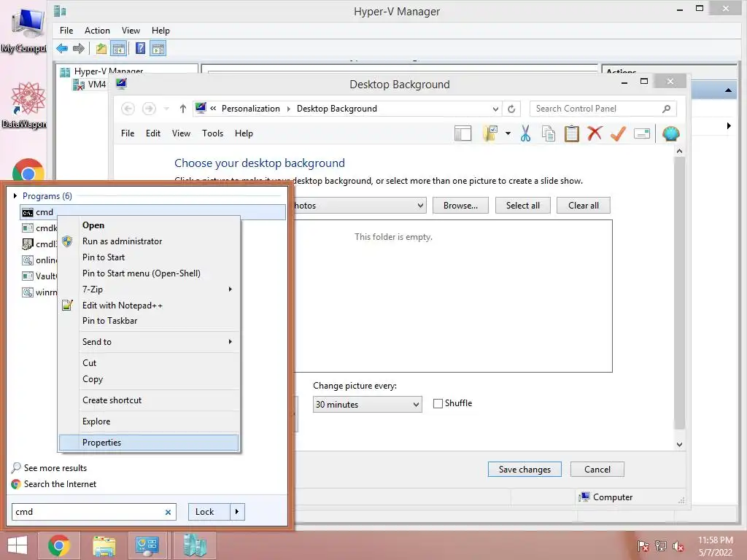Click the Hyper-V Manager back arrow icon

click(62, 48)
